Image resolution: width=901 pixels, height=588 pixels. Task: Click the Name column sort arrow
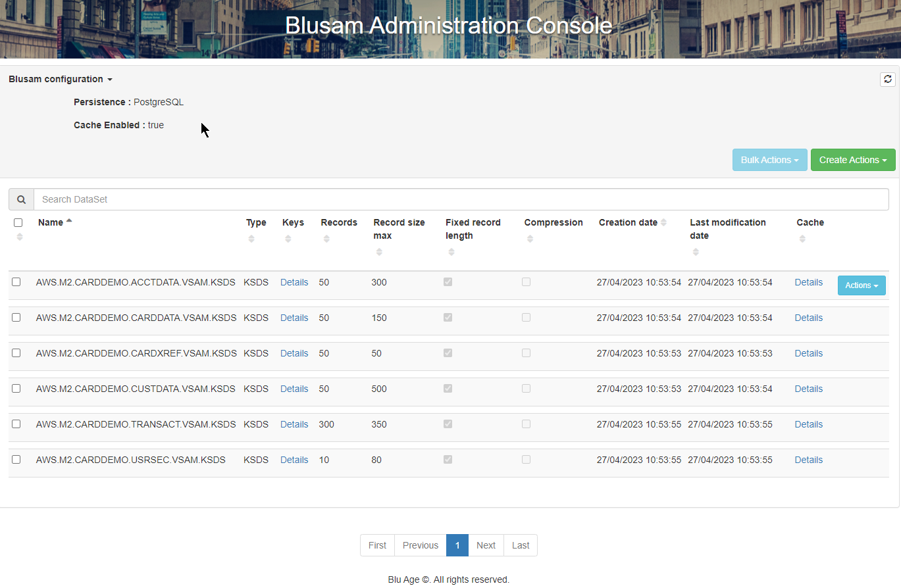click(68, 222)
